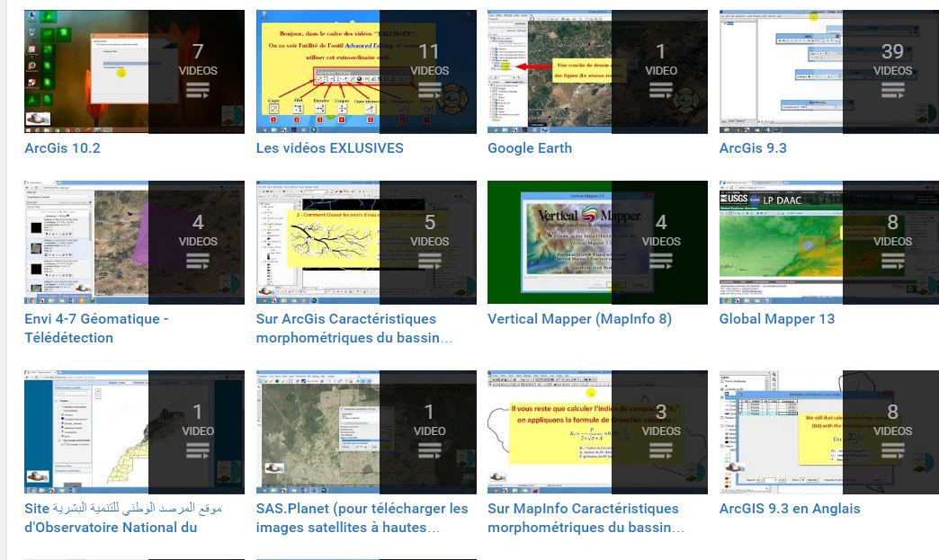This screenshot has height=560, width=939.
Task: Click the playlist icon on the Google Earth overlay
Action: [x=660, y=91]
